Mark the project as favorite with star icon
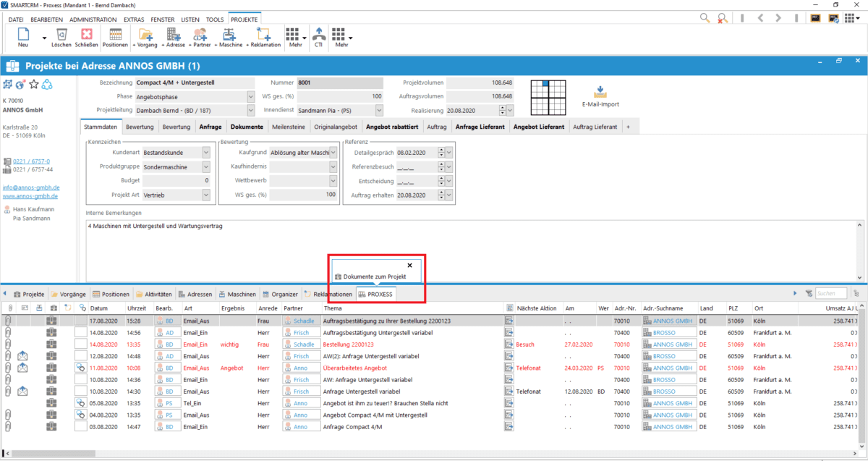Screen dimensions: 868x461 point(34,84)
